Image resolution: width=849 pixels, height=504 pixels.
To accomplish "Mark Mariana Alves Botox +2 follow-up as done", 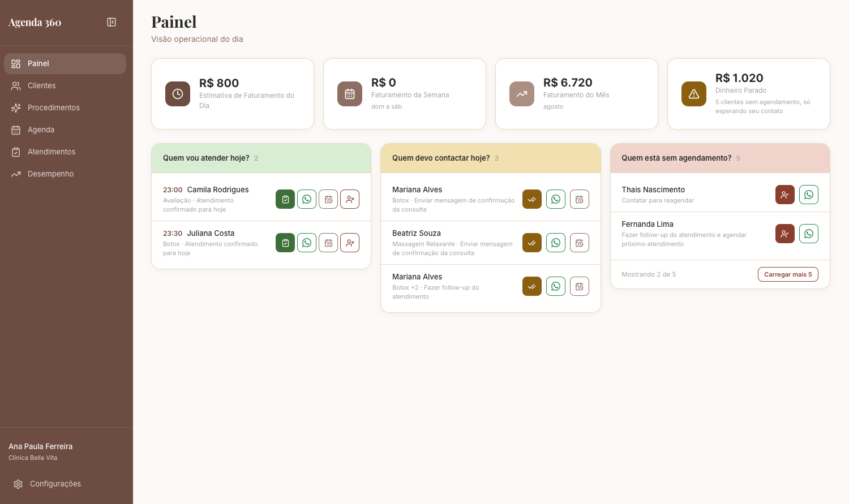I will point(532,286).
